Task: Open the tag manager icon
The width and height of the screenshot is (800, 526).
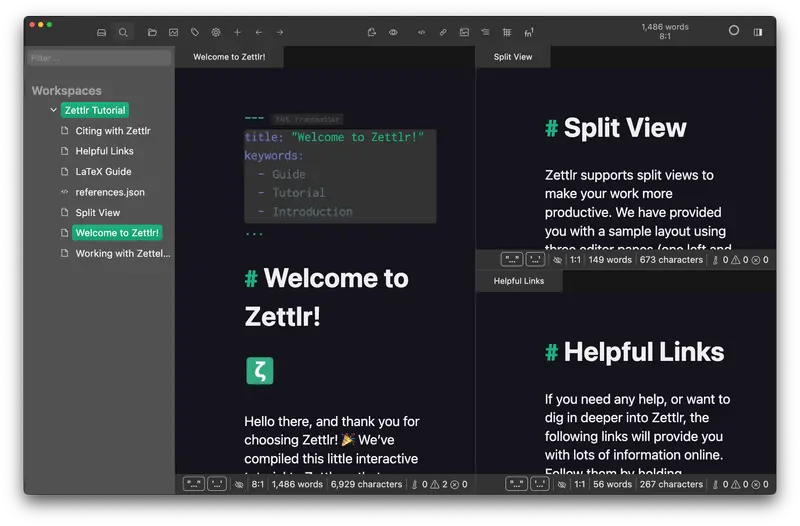Action: [195, 32]
